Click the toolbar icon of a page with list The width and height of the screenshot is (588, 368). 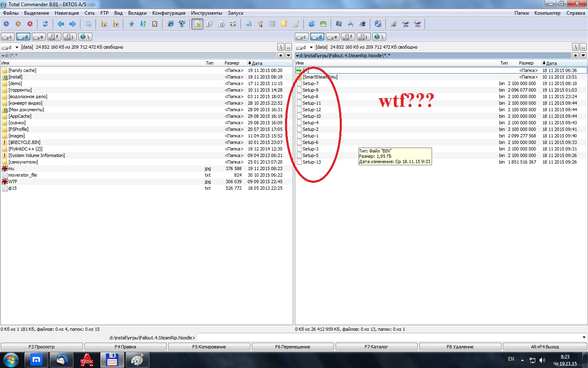click(221, 24)
